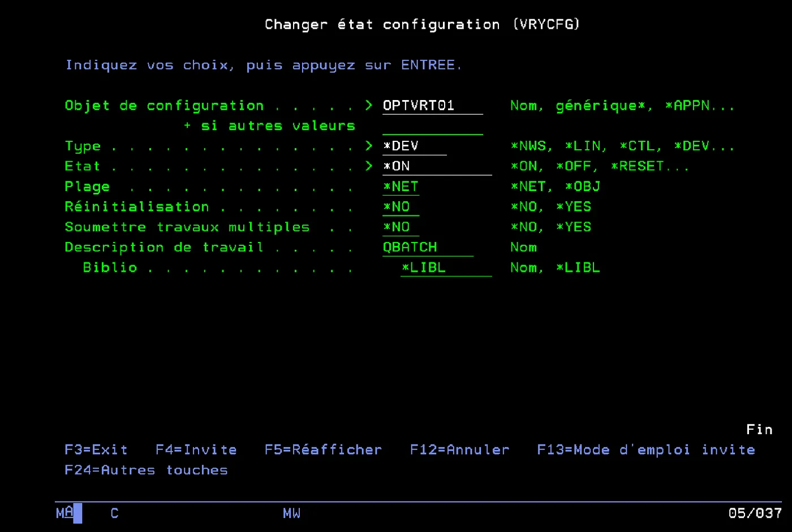This screenshot has height=532, width=792.
Task: Click the screen title 'Changer état configuration (VRYCFG)'
Action: (423, 25)
